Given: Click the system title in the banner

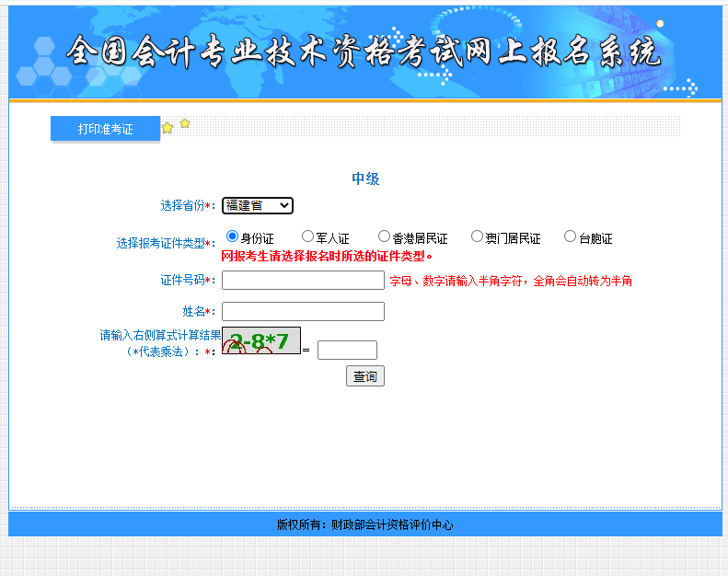Looking at the screenshot, I should coord(364,52).
